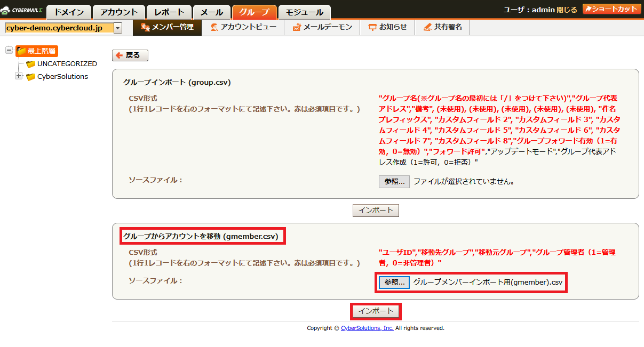Image resolution: width=644 pixels, height=347 pixels.
Task: Open the アカウント tab
Action: tap(118, 12)
